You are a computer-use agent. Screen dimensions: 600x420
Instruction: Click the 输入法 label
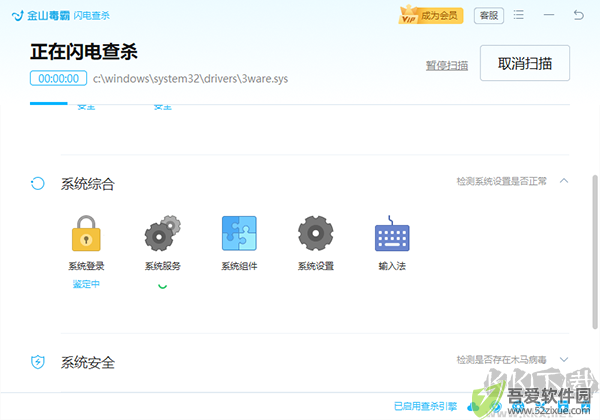coord(392,266)
